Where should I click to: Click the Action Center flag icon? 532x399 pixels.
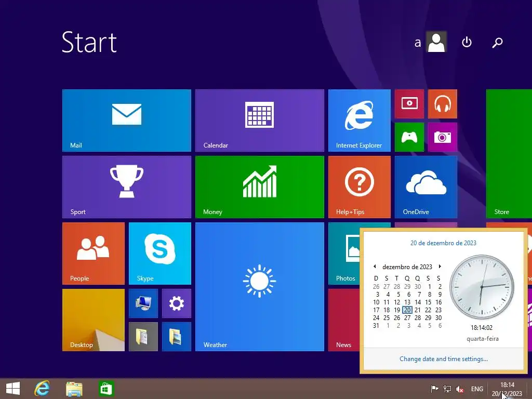pos(434,389)
